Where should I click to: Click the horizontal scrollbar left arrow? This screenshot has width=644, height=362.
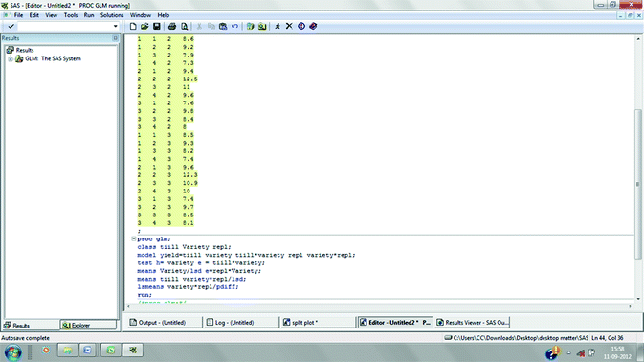(x=128, y=306)
